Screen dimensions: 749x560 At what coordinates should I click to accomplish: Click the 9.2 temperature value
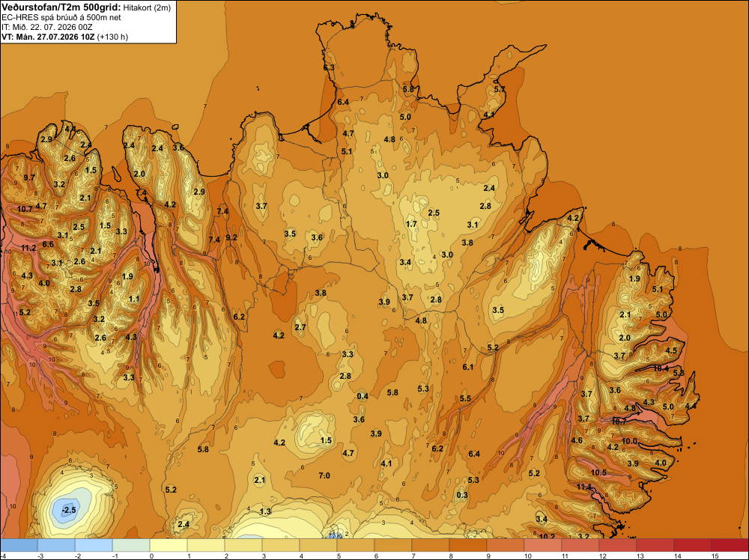tap(231, 237)
